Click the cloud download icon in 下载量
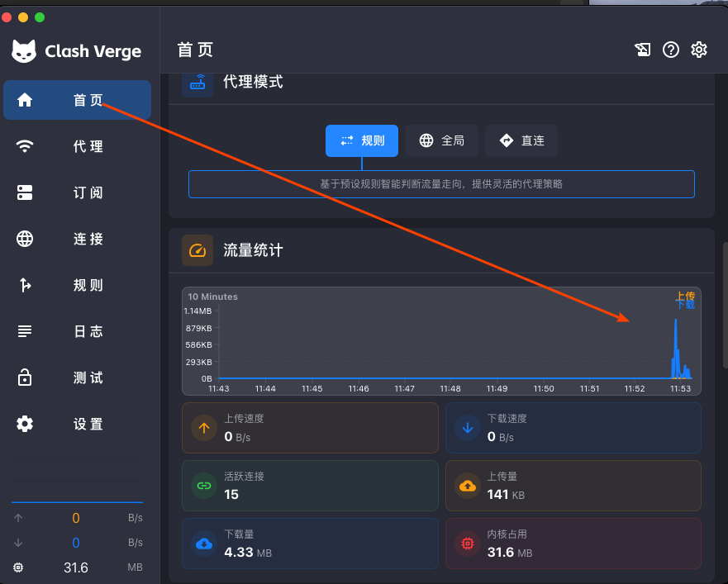Image resolution: width=728 pixels, height=584 pixels. (204, 544)
